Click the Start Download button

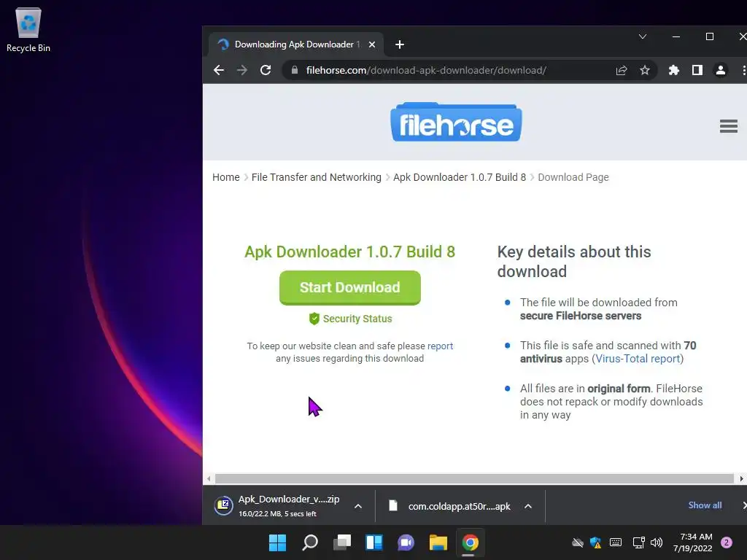tap(349, 287)
